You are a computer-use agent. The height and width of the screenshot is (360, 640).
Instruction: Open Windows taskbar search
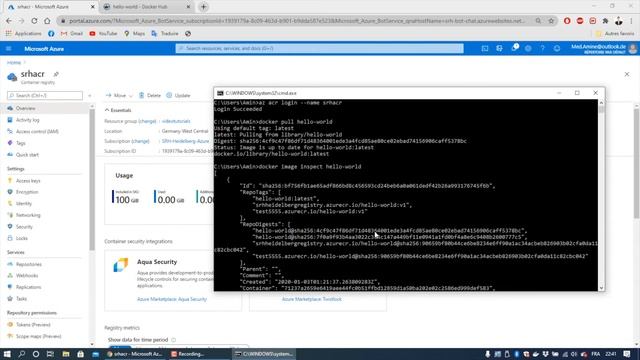coord(21,354)
